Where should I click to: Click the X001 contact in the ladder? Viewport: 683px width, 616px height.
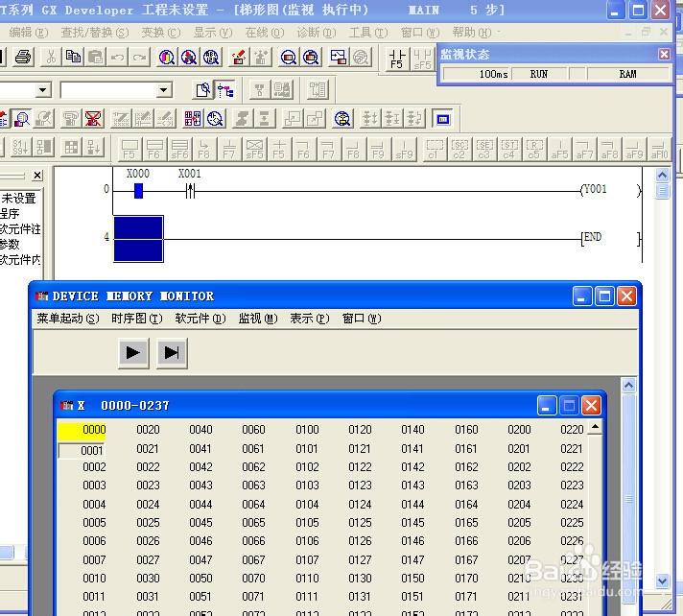point(190,191)
